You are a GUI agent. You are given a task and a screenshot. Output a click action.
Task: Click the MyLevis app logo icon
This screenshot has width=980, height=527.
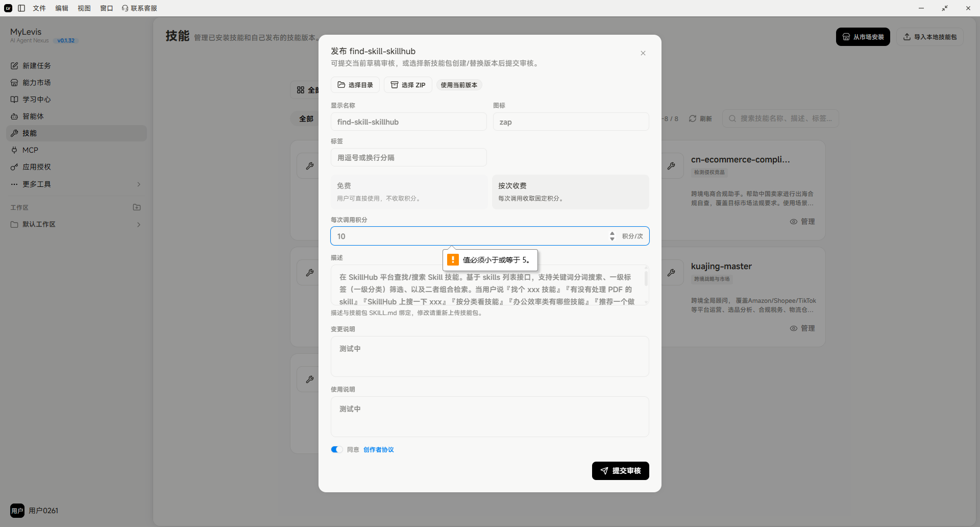pyautogui.click(x=8, y=8)
